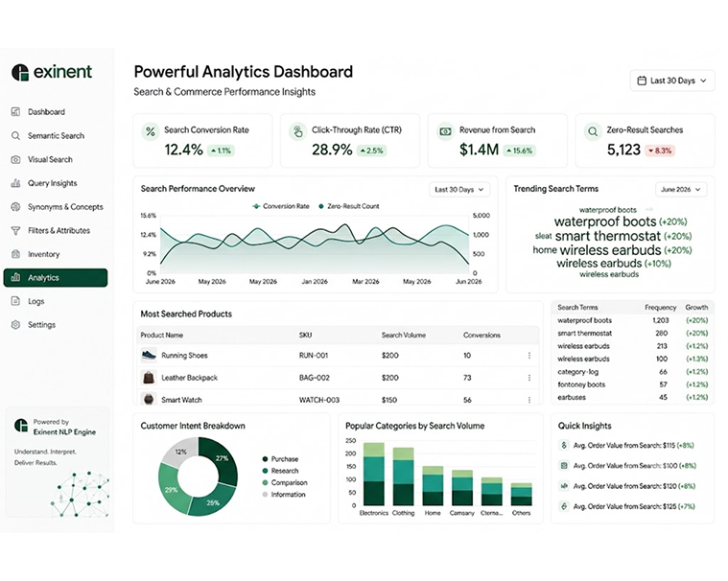Open the more options menu for Leather Backpack
Viewport: 728px width, 581px height.
pyautogui.click(x=529, y=378)
